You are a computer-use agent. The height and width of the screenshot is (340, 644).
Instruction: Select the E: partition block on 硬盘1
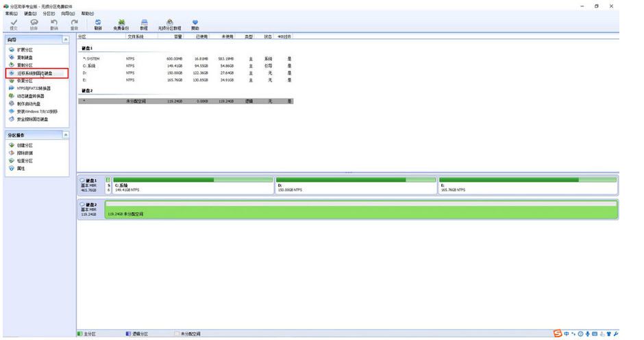(x=528, y=185)
